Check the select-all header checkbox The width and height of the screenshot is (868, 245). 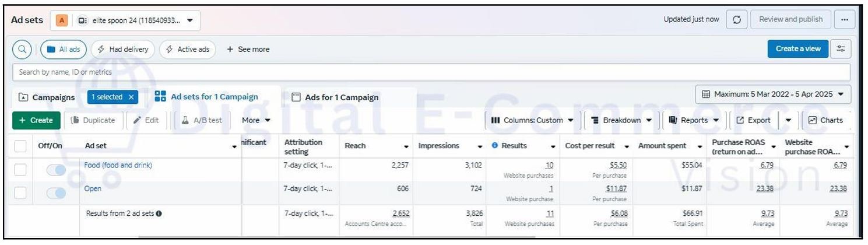coord(20,146)
